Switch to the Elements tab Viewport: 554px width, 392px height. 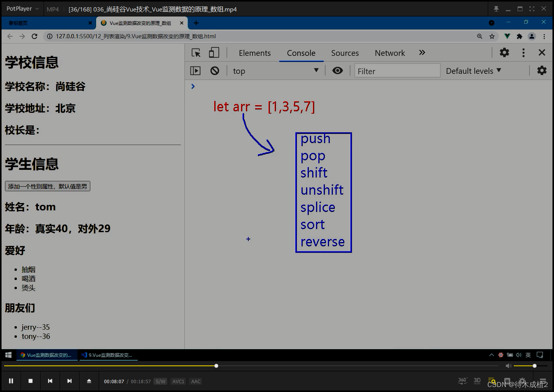point(255,53)
